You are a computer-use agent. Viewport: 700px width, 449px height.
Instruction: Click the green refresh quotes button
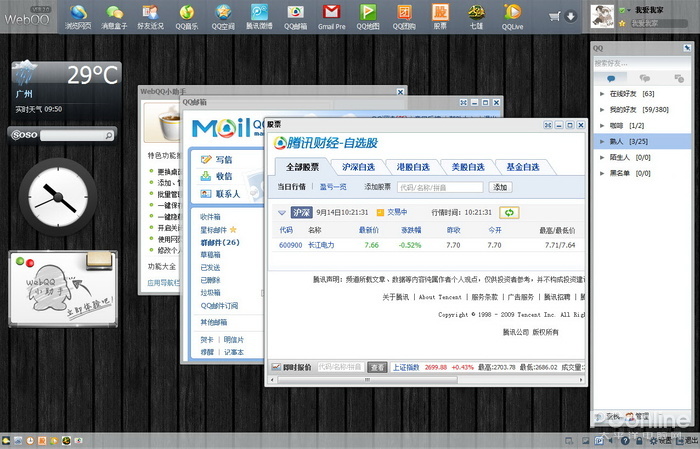509,213
